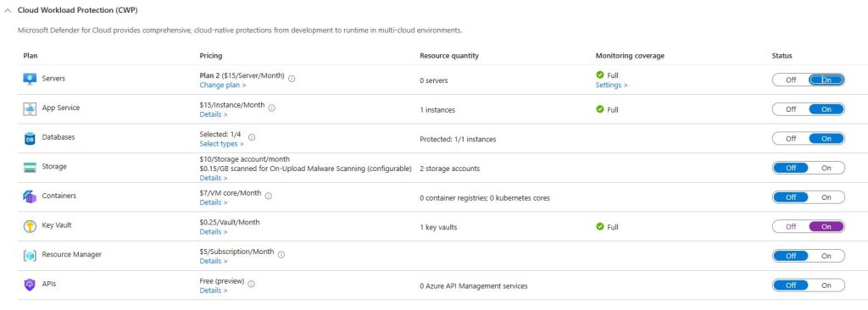
Task: Click the Containers plan icon
Action: coord(30,197)
